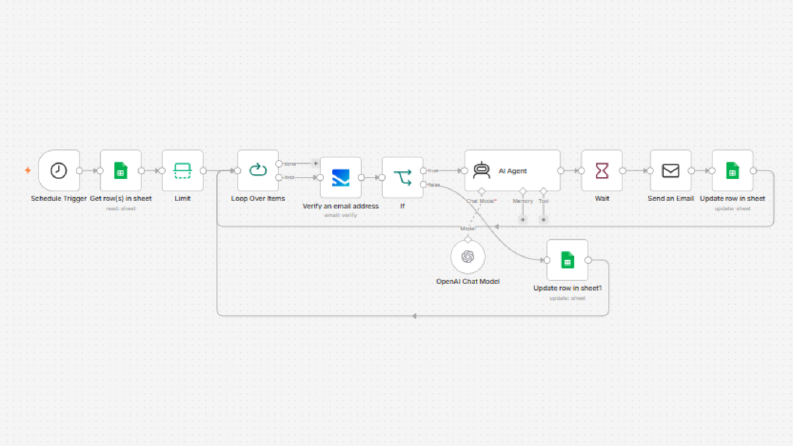Click the Loop Over Items loop output connector
The image size is (793, 446).
(x=279, y=177)
